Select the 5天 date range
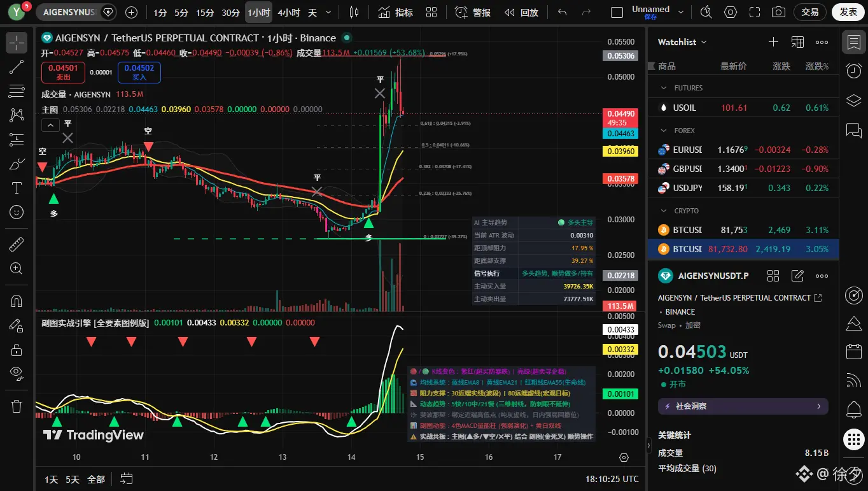Viewport: 868px width, 491px height. tap(73, 479)
